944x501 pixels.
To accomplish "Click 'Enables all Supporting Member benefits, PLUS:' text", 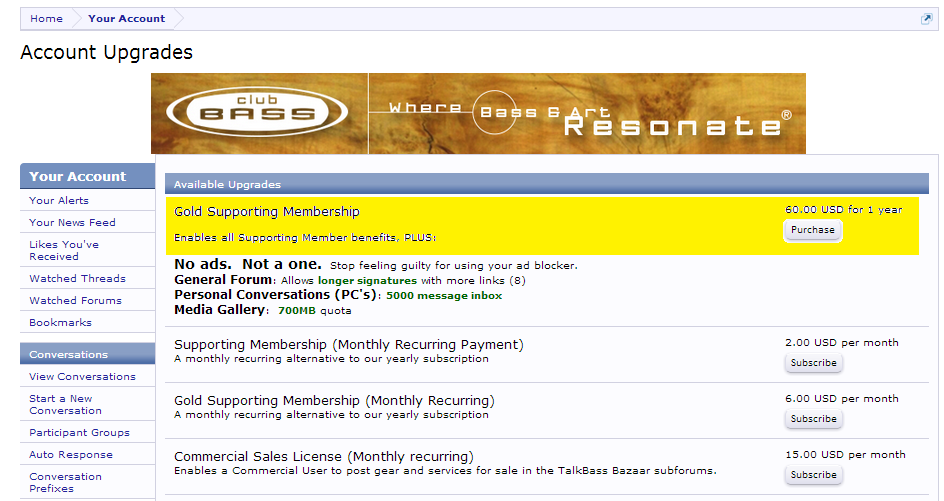I will 305,237.
